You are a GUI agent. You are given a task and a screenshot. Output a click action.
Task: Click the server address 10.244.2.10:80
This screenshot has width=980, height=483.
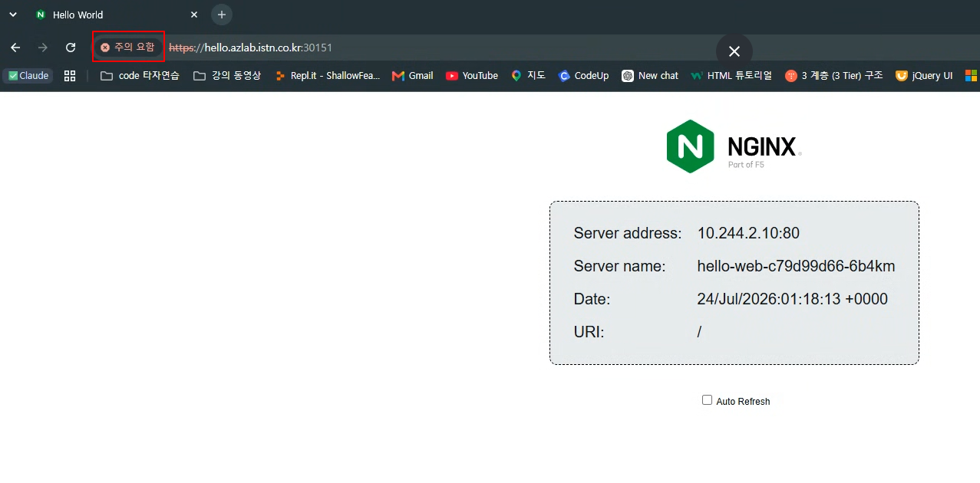click(x=748, y=233)
